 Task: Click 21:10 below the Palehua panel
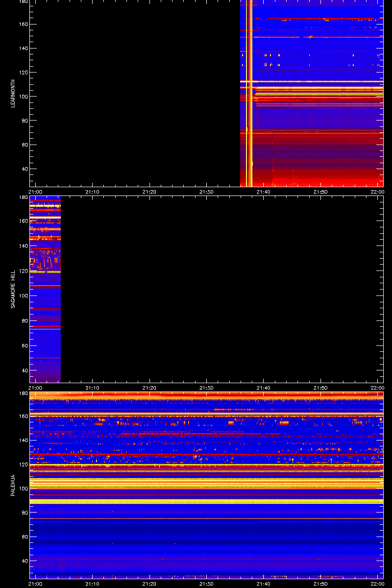[x=93, y=584]
